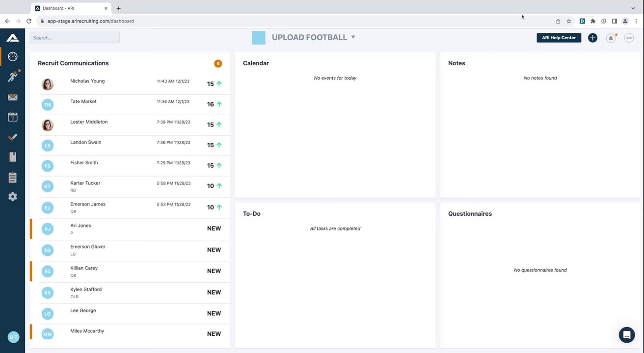Open the mail envelope icon in sidebar
The height and width of the screenshot is (353, 644).
tap(13, 97)
